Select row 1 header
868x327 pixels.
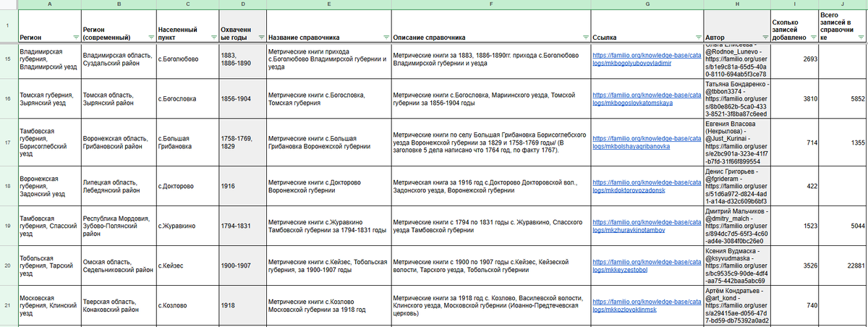tap(9, 27)
